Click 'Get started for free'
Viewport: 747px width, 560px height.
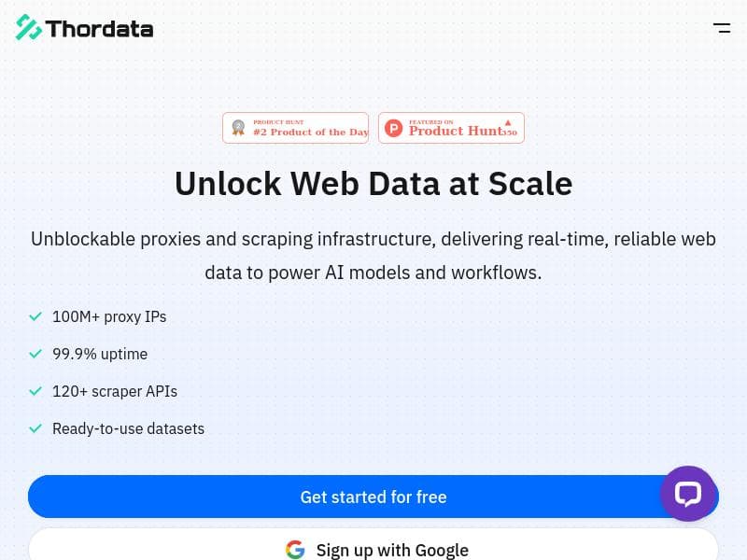373,497
